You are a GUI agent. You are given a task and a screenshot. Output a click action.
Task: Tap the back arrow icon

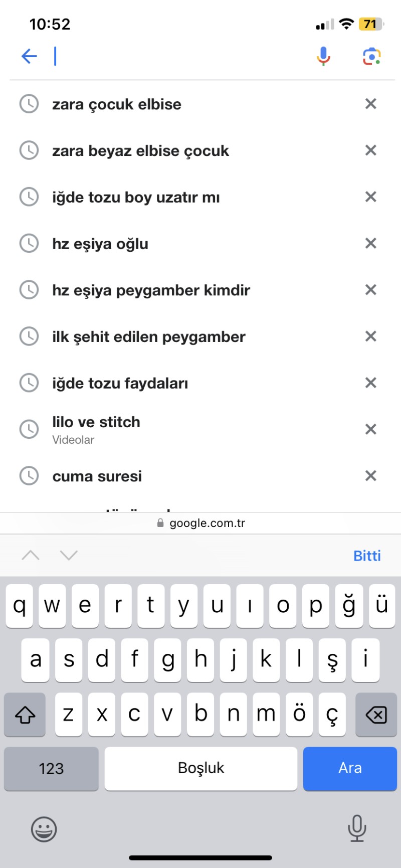(29, 56)
